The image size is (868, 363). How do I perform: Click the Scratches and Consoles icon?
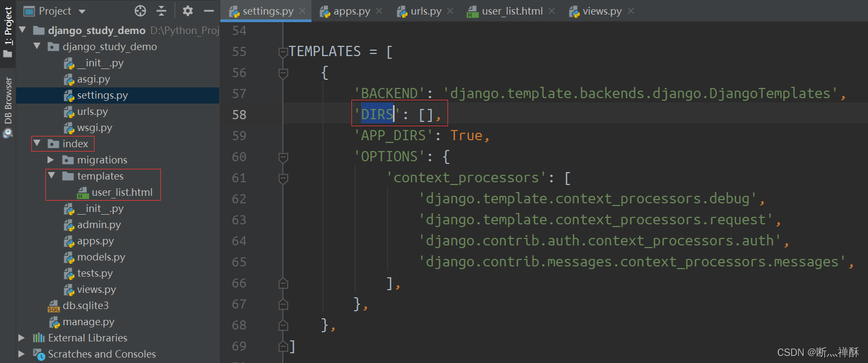39,354
